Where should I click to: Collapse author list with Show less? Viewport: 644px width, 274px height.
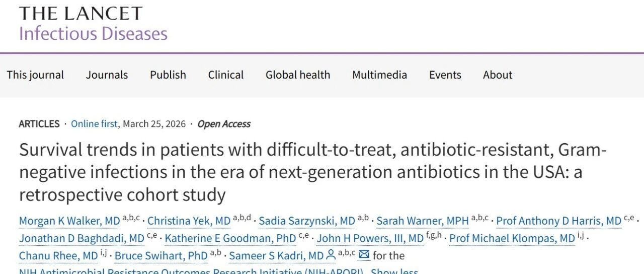coord(394,271)
